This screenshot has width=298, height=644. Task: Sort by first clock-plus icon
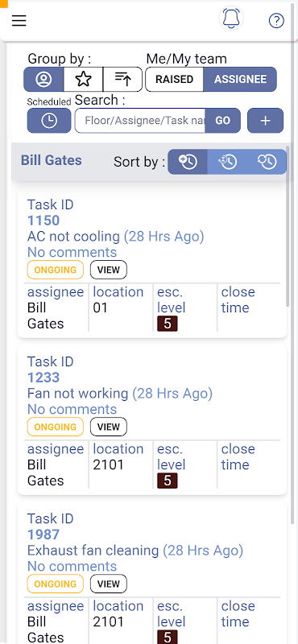[188, 162]
